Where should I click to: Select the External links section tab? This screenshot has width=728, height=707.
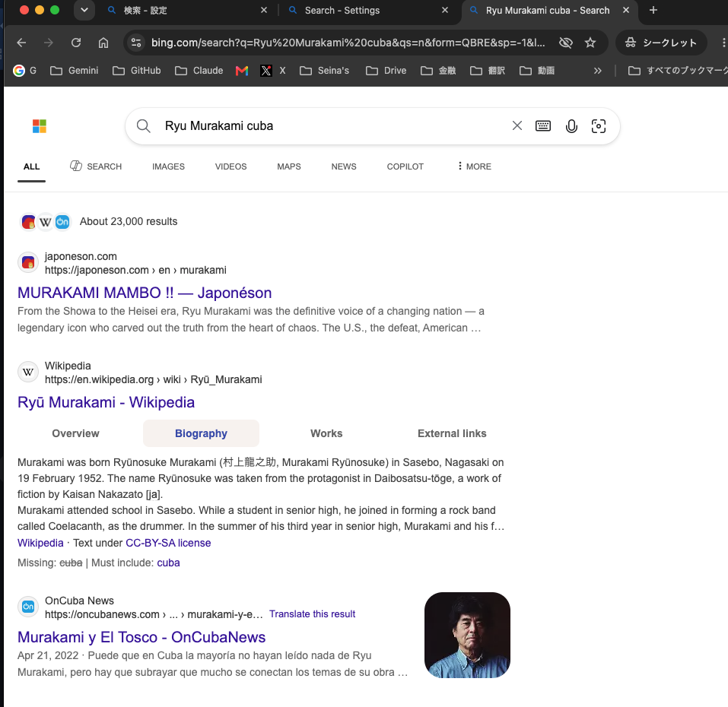tap(452, 433)
